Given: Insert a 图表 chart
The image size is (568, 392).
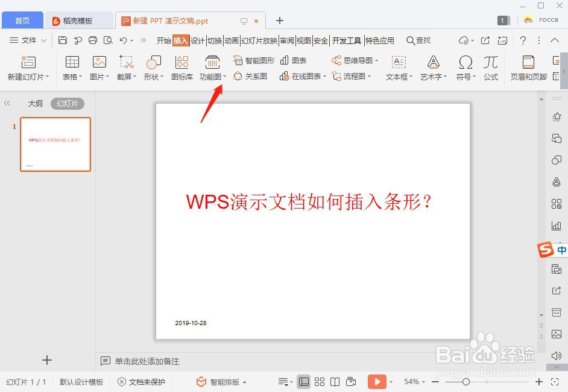Looking at the screenshot, I should click(294, 60).
